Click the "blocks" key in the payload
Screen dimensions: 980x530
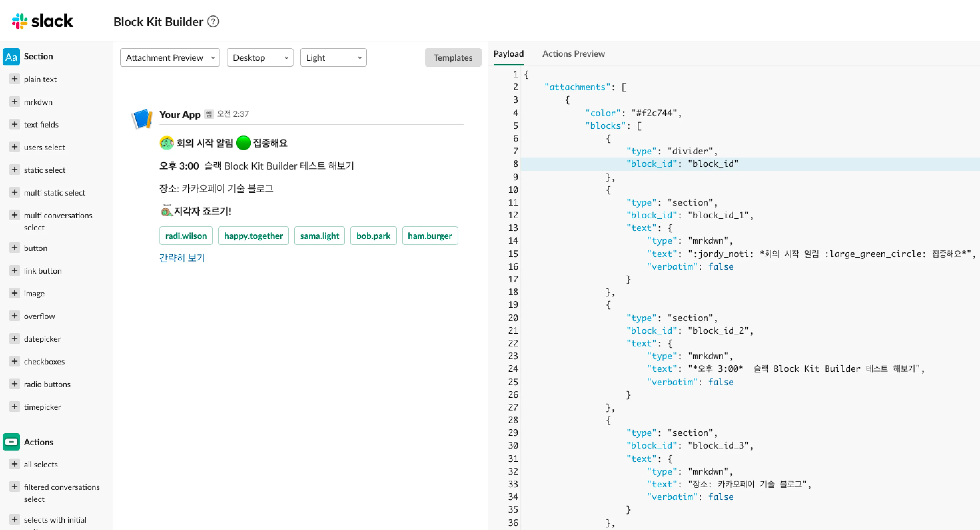[x=606, y=125]
